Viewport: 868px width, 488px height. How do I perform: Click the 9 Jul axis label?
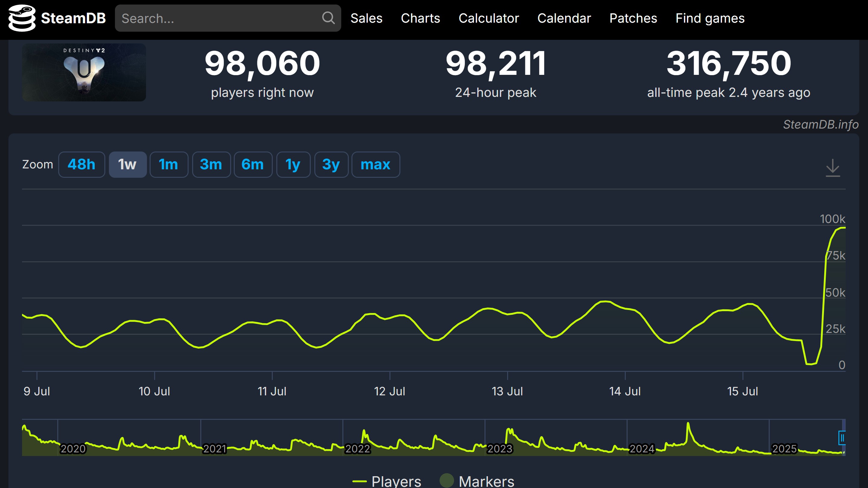click(x=37, y=391)
